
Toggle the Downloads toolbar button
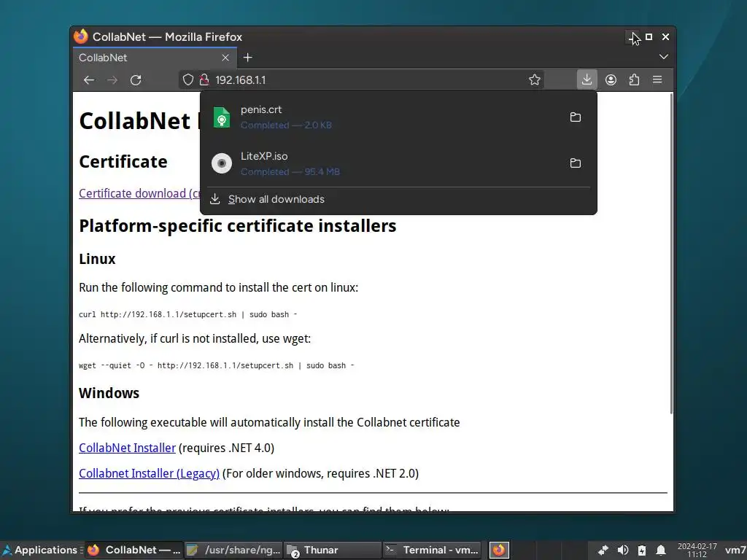[x=587, y=79]
